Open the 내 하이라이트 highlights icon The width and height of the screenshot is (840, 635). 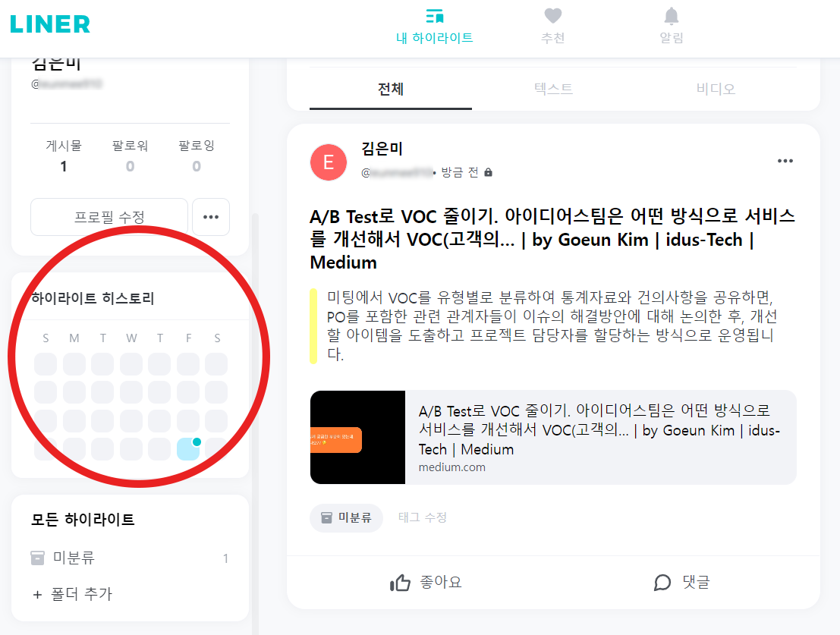point(435,16)
